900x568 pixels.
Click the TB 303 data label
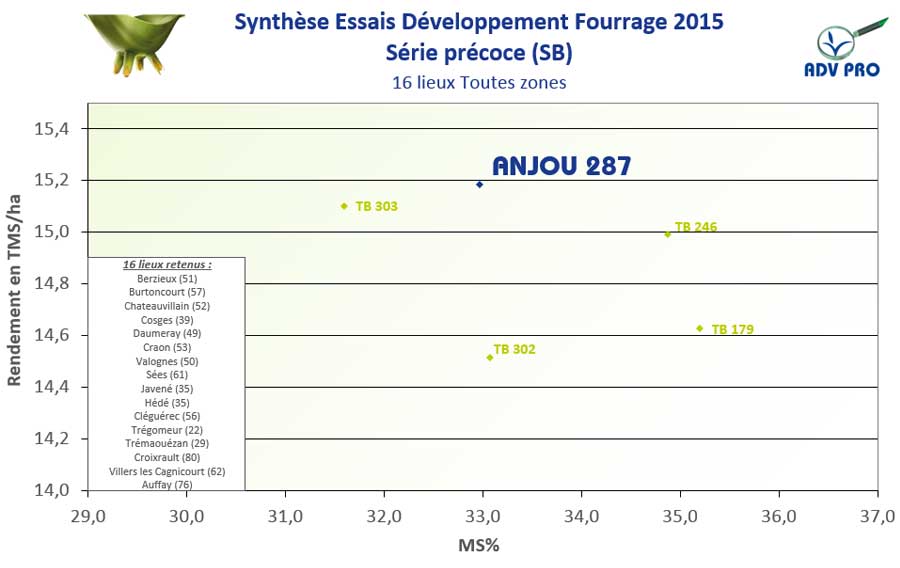376,206
